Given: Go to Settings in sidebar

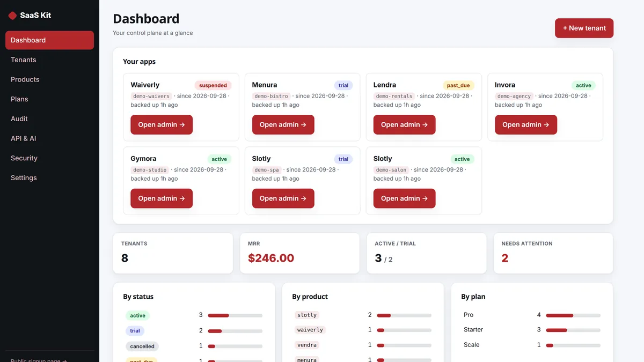Looking at the screenshot, I should [49, 178].
